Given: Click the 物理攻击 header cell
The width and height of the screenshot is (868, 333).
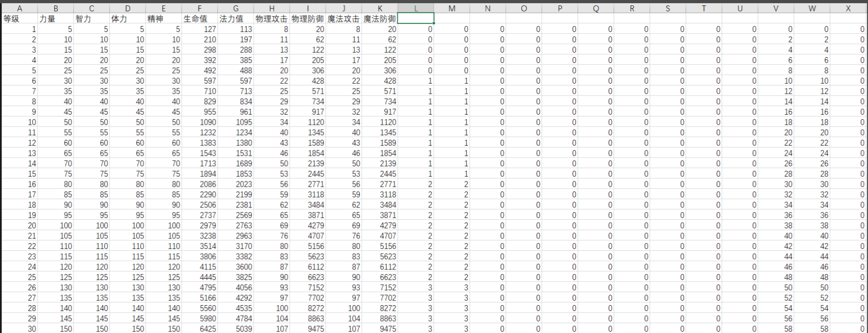Looking at the screenshot, I should point(272,19).
